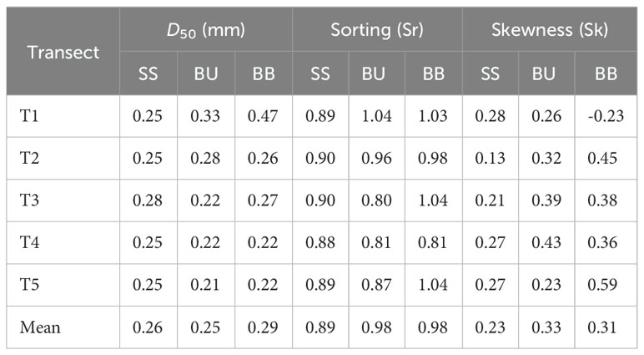Screen dimensions: 644x355
Task: Click the 0.47 value in T1
Action: tap(263, 116)
